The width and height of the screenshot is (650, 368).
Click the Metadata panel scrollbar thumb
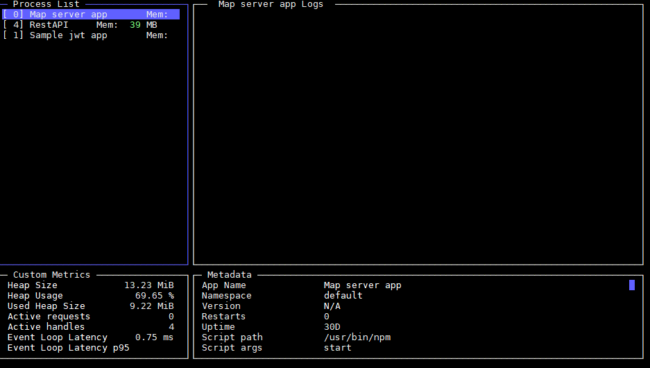click(x=632, y=285)
